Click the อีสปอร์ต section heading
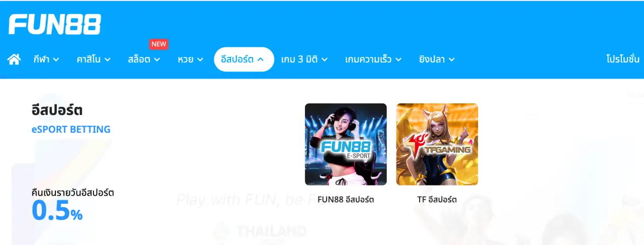This screenshot has height=245, width=644. (57, 110)
